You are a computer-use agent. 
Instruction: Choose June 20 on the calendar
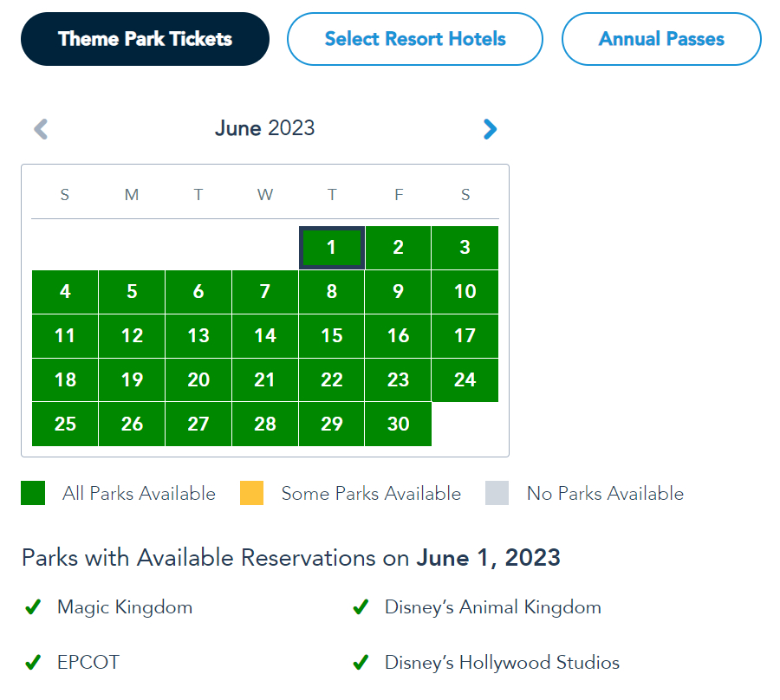point(198,380)
